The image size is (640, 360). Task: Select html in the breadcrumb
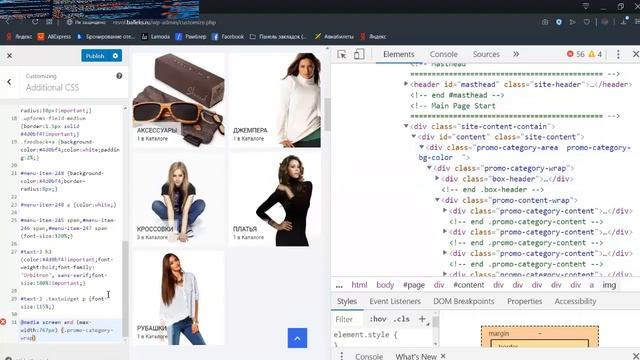pos(359,285)
